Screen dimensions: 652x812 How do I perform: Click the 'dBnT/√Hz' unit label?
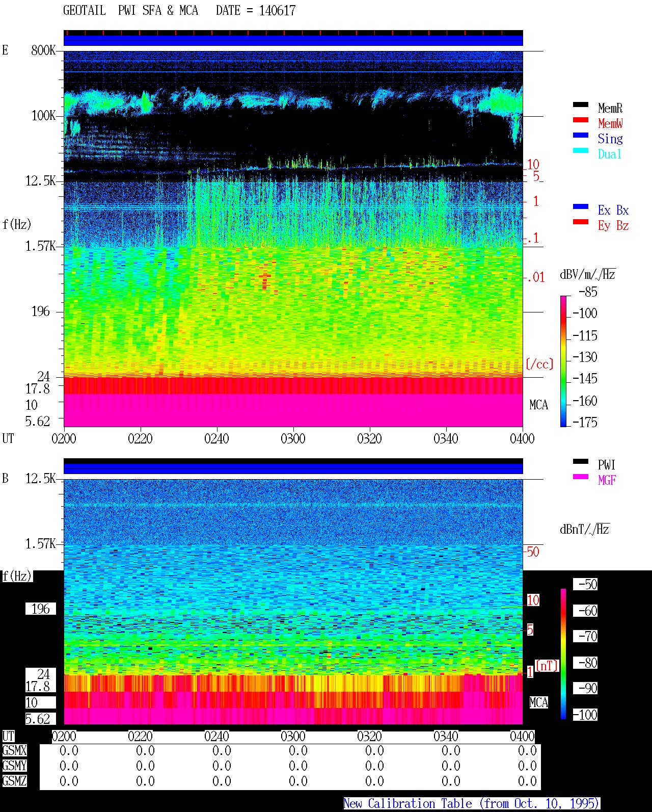(585, 529)
